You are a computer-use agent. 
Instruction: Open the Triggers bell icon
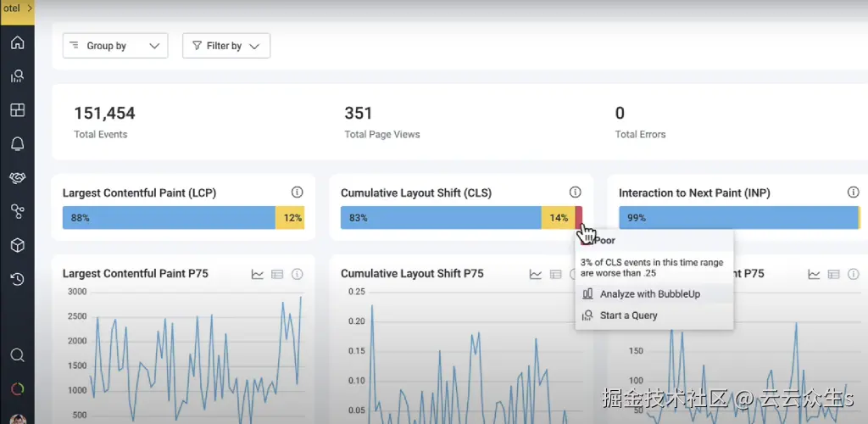17,144
